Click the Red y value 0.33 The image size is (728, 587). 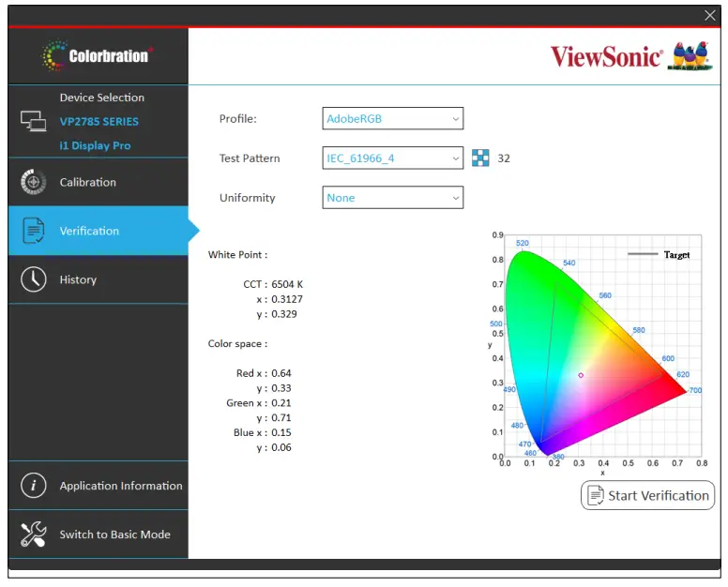281,388
